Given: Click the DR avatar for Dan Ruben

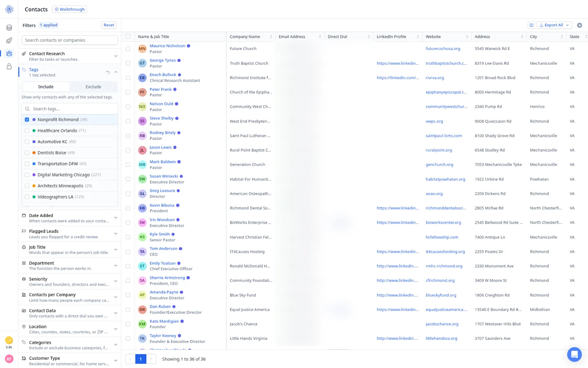Looking at the screenshot, I should 142,309.
